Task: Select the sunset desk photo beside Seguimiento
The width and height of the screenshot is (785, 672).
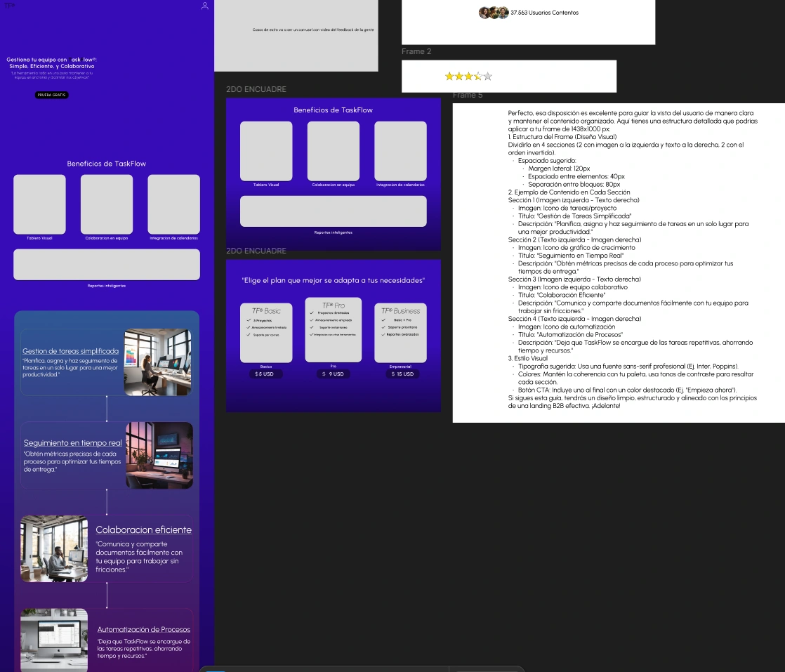Action: coord(159,455)
